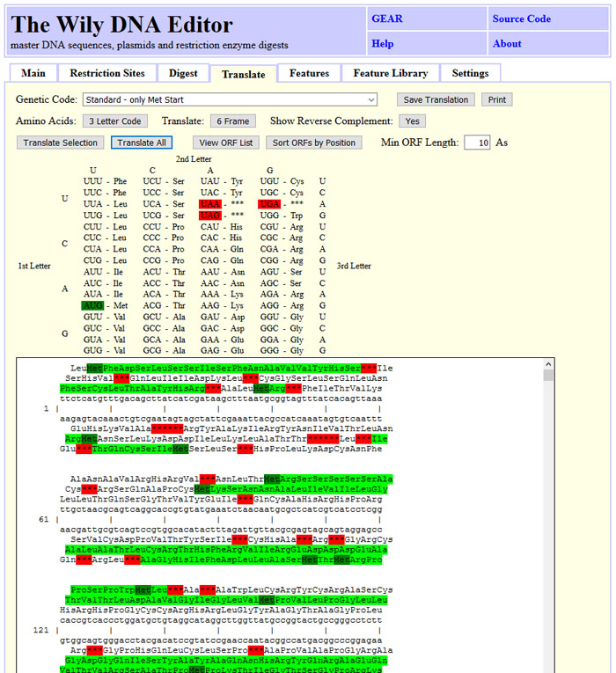
Task: Click Sort ORFs by Position
Action: [x=314, y=143]
